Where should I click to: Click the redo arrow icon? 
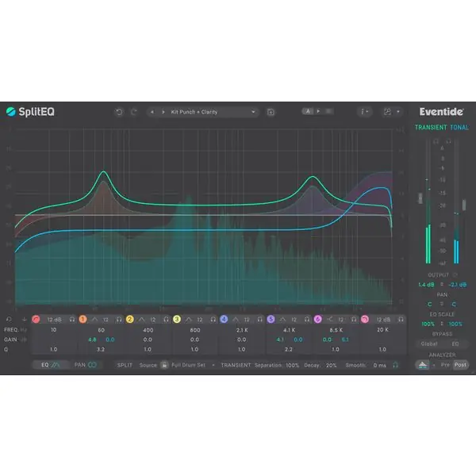click(x=134, y=112)
